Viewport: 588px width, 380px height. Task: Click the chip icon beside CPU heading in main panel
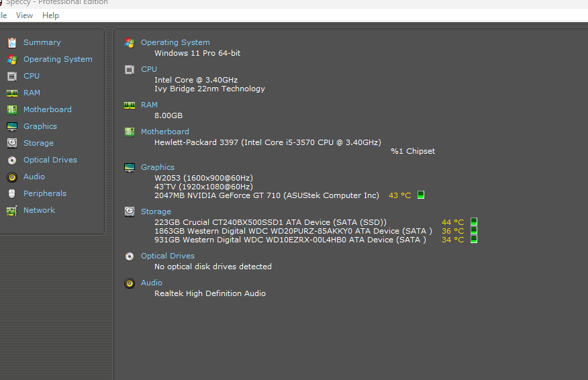130,70
